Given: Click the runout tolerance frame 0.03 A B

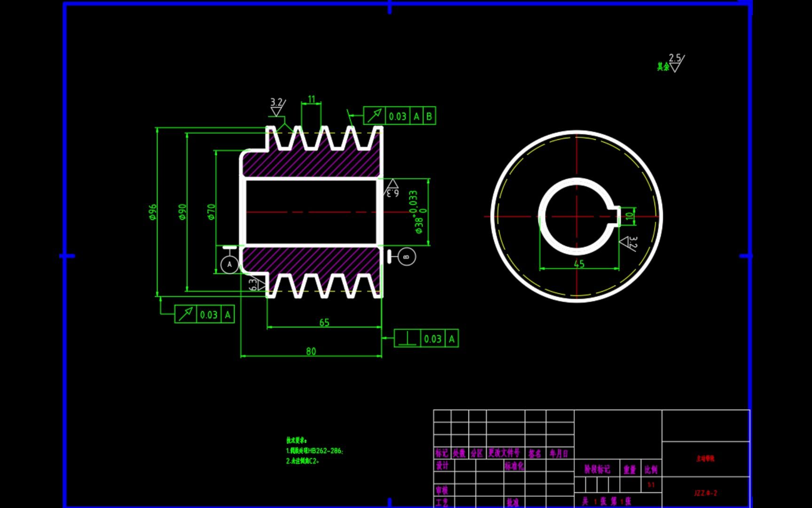Looking at the screenshot, I should pos(399,116).
